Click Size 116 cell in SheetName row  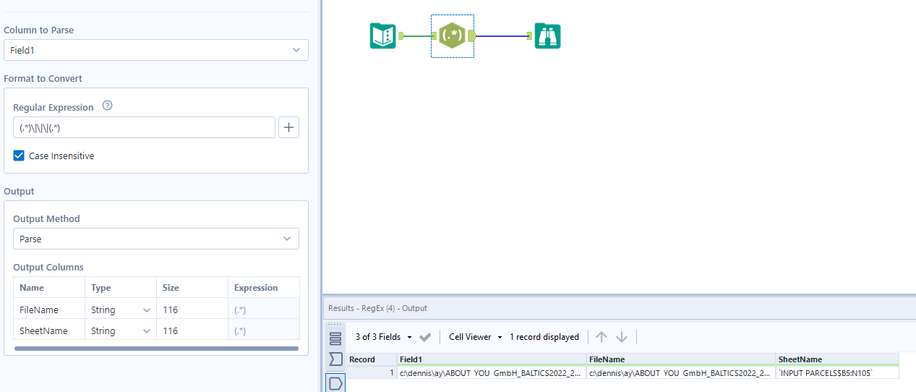coord(192,331)
